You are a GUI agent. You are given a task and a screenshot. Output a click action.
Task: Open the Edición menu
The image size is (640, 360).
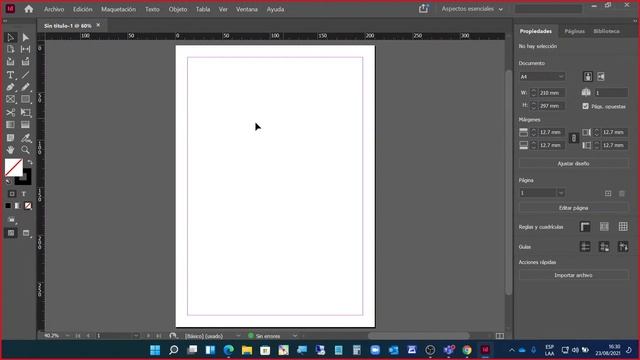(83, 9)
